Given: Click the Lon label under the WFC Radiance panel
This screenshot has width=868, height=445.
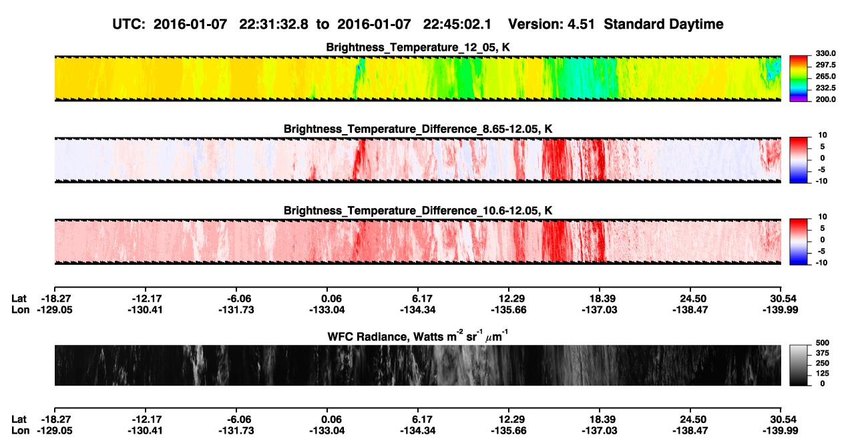Looking at the screenshot, I should point(21,431).
